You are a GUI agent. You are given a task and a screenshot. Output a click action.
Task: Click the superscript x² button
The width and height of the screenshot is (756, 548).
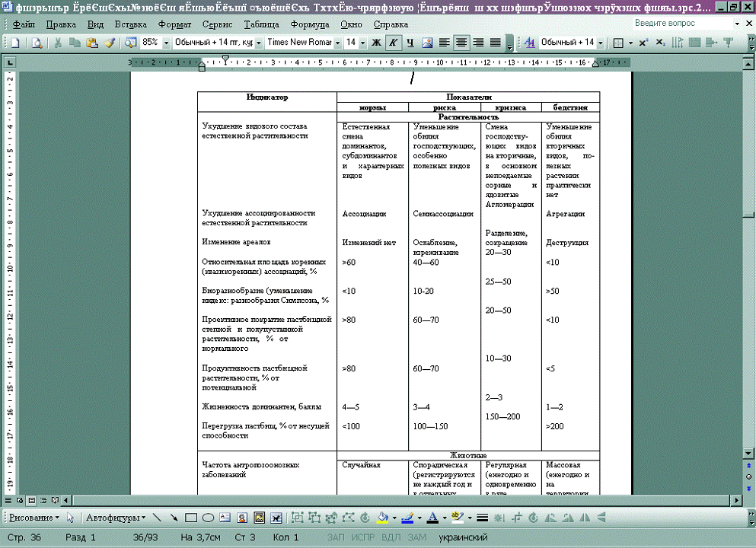pyautogui.click(x=643, y=43)
